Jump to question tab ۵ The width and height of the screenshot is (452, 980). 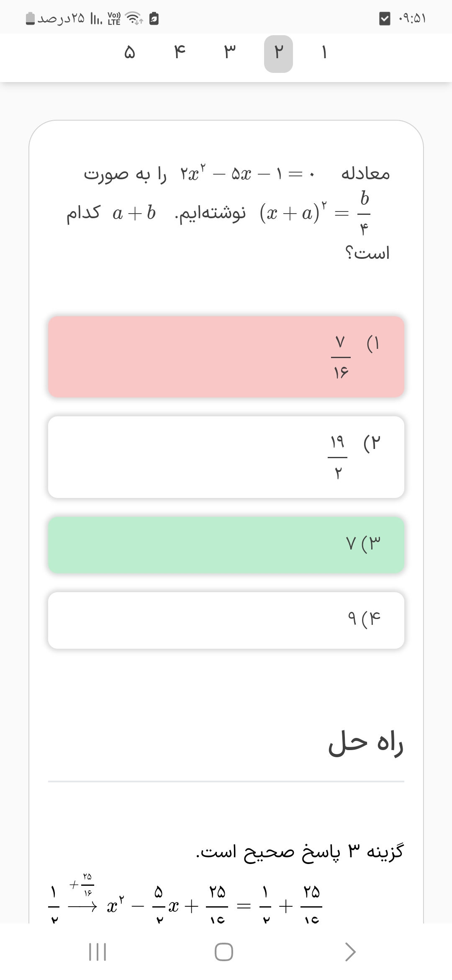pos(130,53)
